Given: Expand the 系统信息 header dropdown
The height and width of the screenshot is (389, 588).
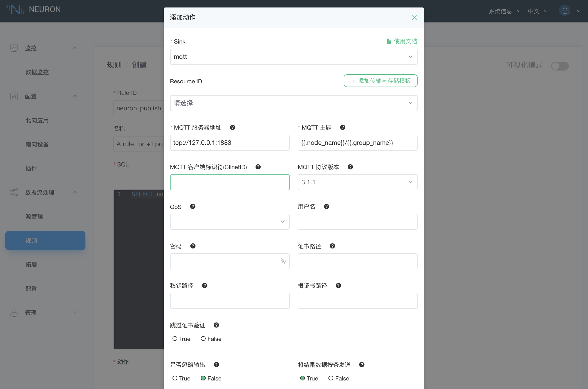Looking at the screenshot, I should click(x=505, y=11).
